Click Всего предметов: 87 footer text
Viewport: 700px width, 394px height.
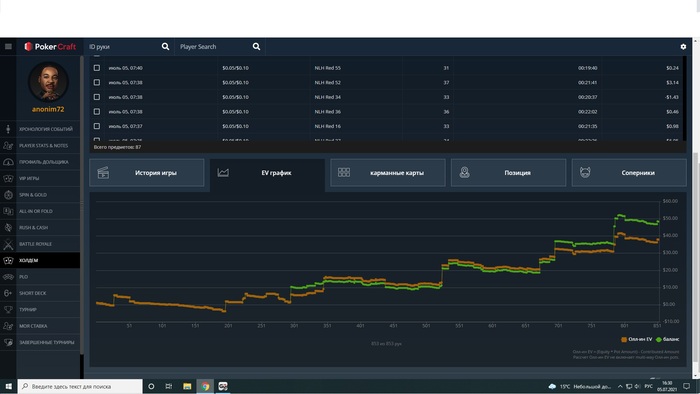[x=117, y=147]
